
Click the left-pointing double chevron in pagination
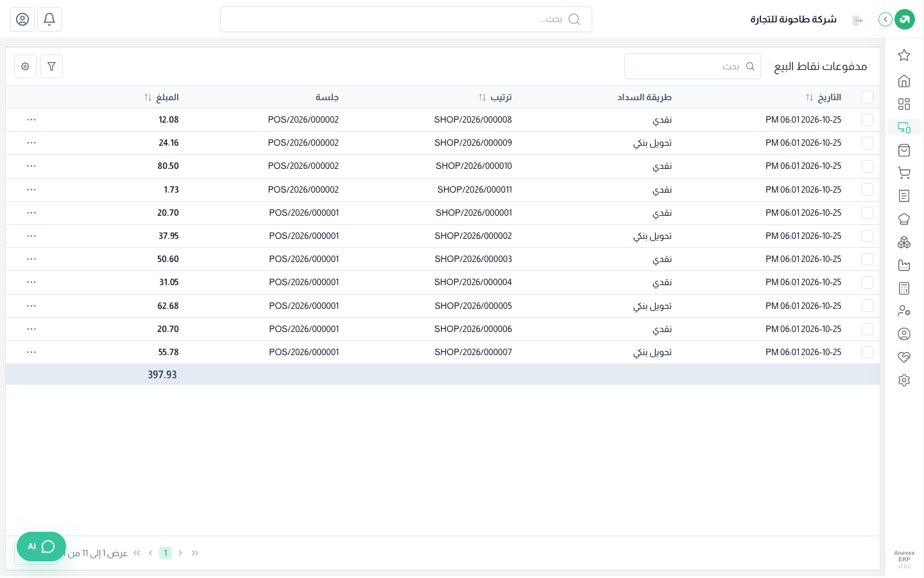click(x=137, y=553)
